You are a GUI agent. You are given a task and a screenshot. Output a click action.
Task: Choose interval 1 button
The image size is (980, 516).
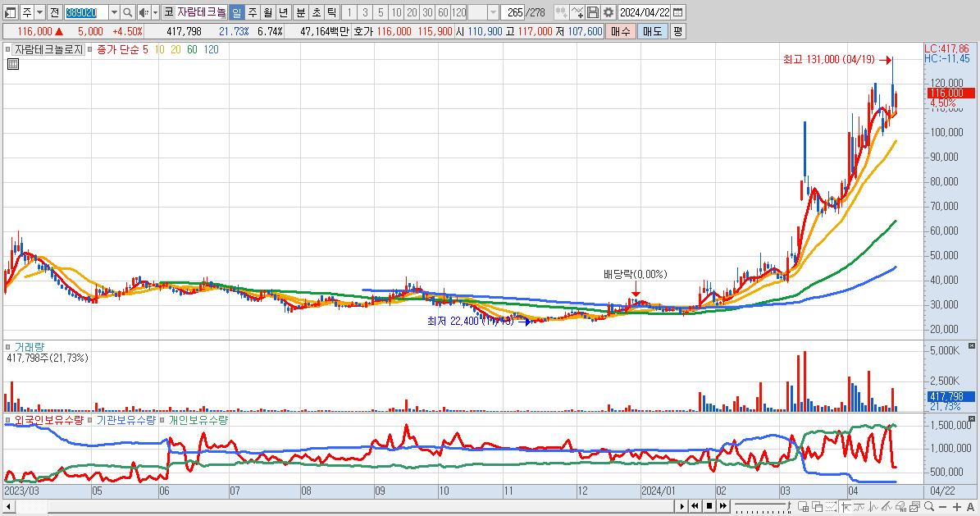coord(349,12)
